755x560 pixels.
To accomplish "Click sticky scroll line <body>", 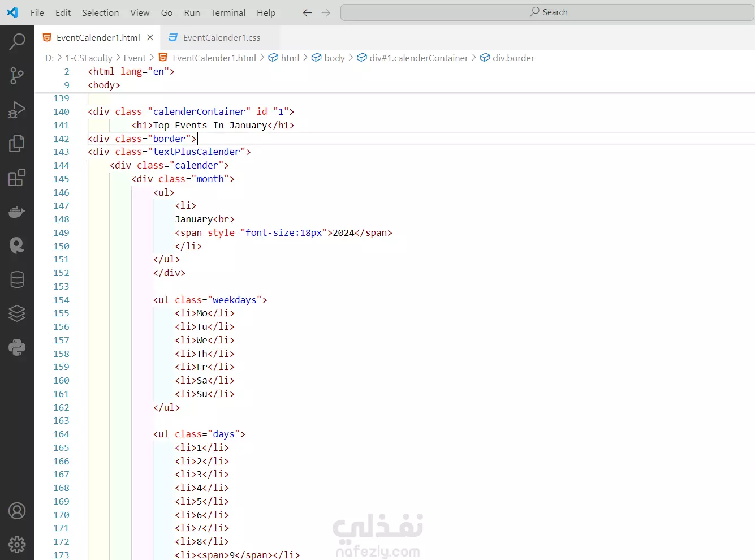I will (104, 85).
